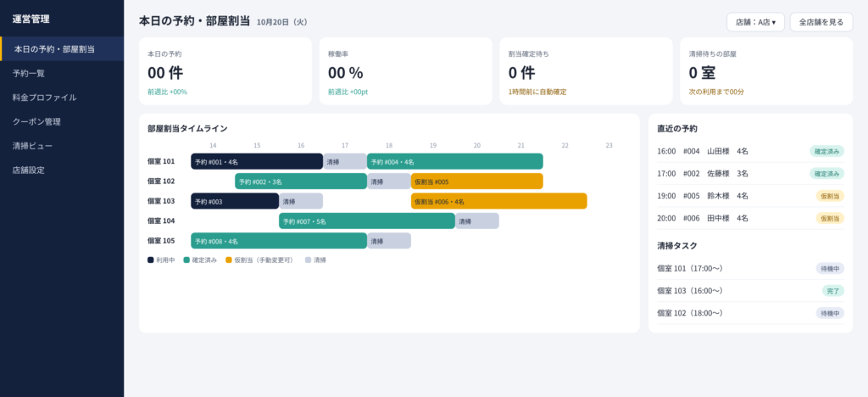
Task: Click 仮割当 badge on 鈴木様 row
Action: pos(831,195)
